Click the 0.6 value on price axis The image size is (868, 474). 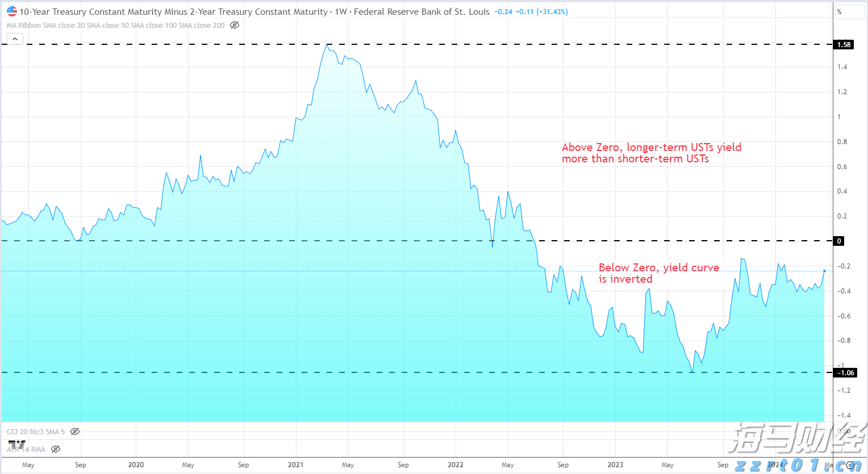[842, 167]
